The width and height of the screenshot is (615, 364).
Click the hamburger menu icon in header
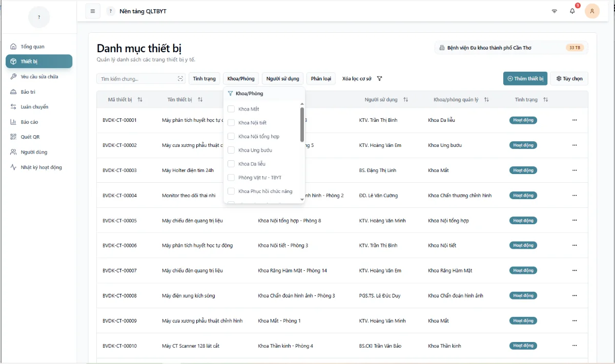(93, 11)
